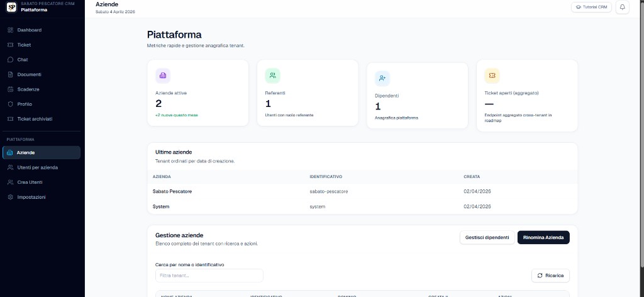Go to Chat in sidebar

23,60
